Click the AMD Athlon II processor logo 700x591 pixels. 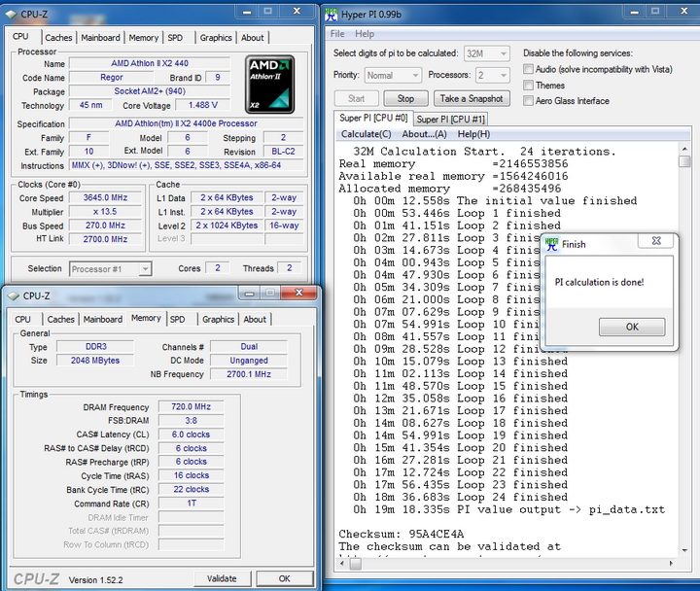click(x=269, y=84)
